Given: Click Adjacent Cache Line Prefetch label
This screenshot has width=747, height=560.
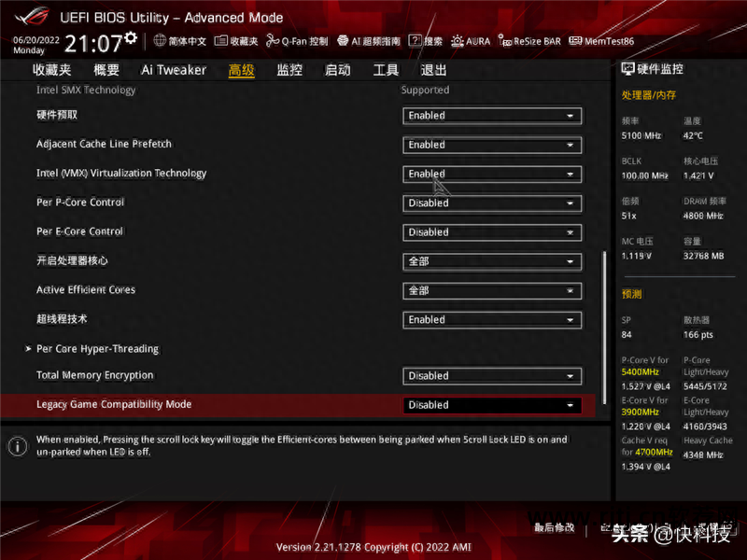Looking at the screenshot, I should [104, 144].
